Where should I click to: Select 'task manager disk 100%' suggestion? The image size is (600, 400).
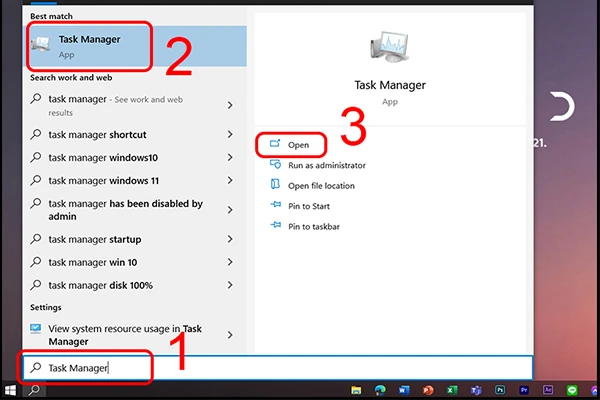click(x=134, y=285)
